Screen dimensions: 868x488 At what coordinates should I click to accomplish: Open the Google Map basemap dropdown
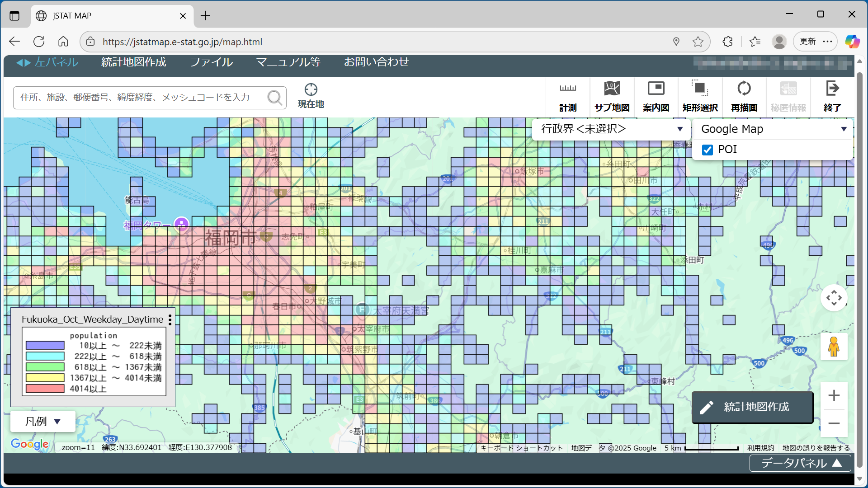coord(773,129)
